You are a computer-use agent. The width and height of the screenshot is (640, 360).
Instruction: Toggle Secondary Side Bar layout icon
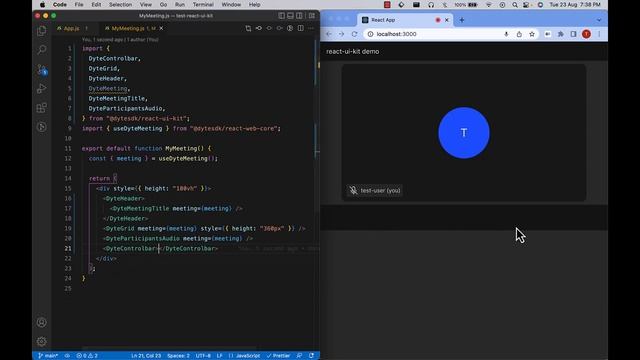click(x=300, y=16)
